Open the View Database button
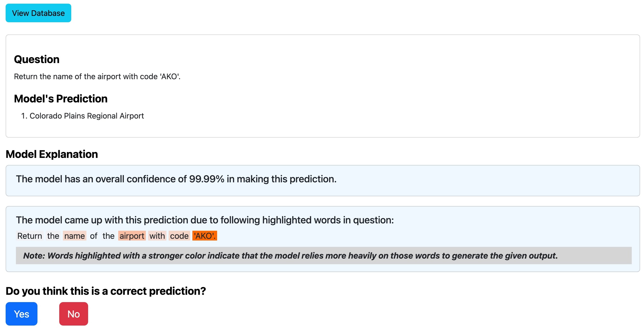The width and height of the screenshot is (644, 328). (x=38, y=13)
